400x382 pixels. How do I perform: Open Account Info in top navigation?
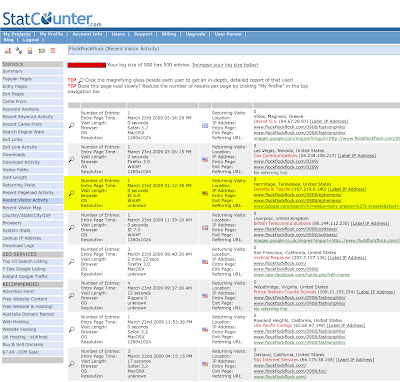pyautogui.click(x=87, y=34)
